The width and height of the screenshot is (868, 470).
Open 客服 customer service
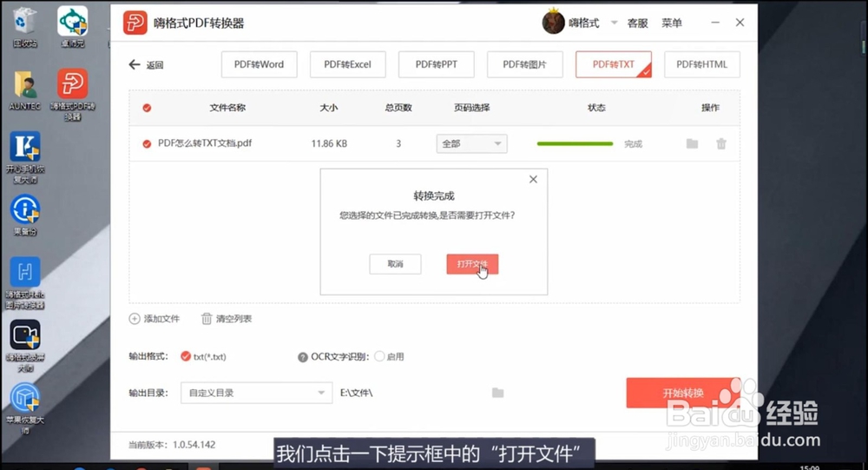point(638,23)
